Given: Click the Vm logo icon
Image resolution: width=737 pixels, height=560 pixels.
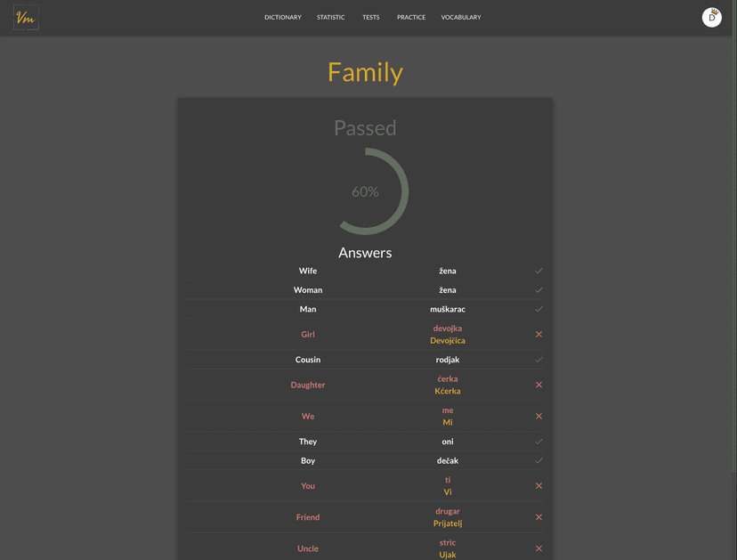Looking at the screenshot, I should [26, 18].
